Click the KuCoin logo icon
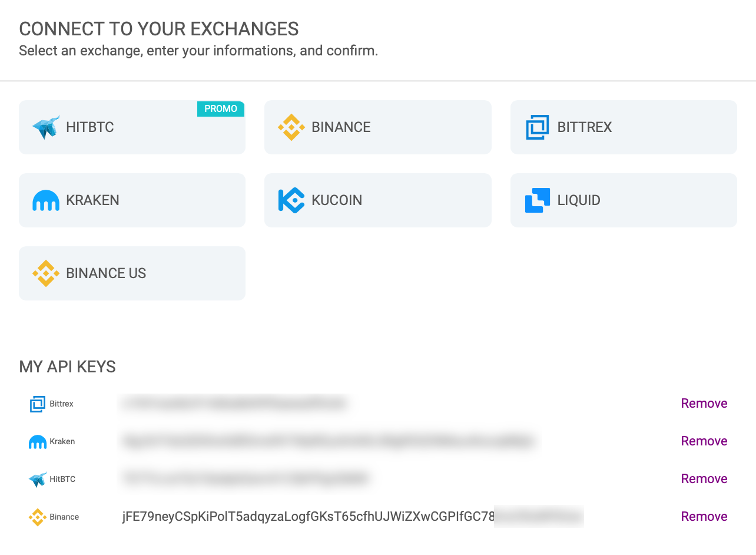Viewport: 756px width, 555px height. tap(291, 200)
